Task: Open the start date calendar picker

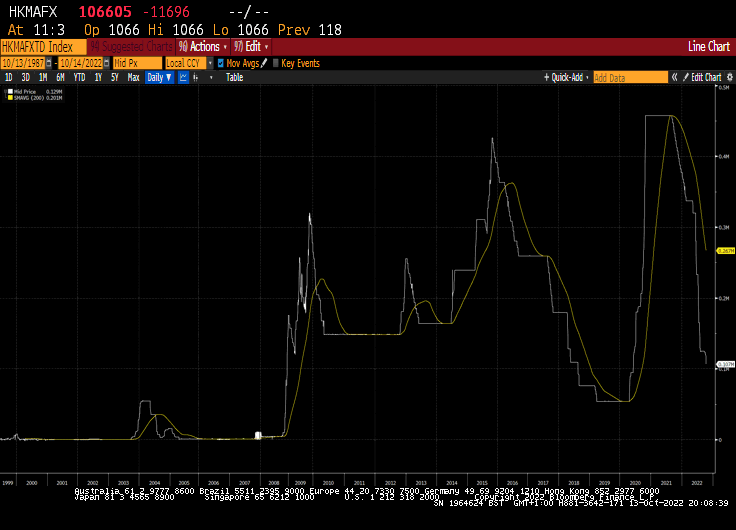Action: (49, 63)
